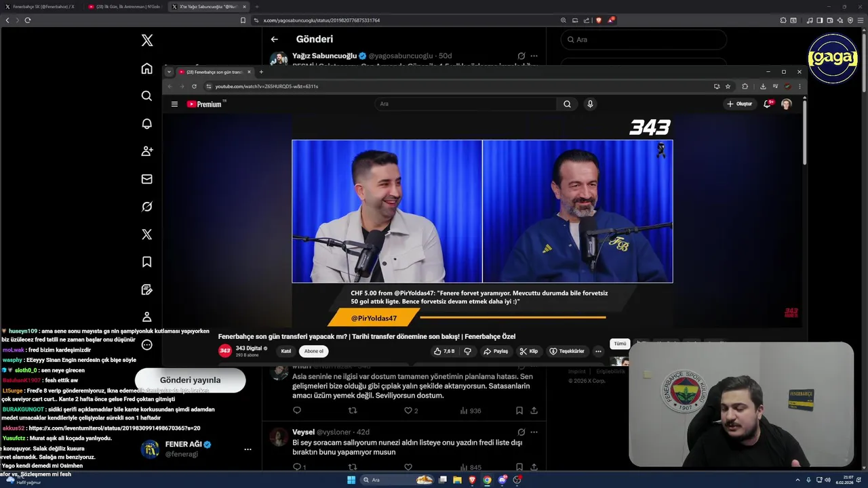Click the Paylaş share button
Screen dimensions: 868x488
496,351
